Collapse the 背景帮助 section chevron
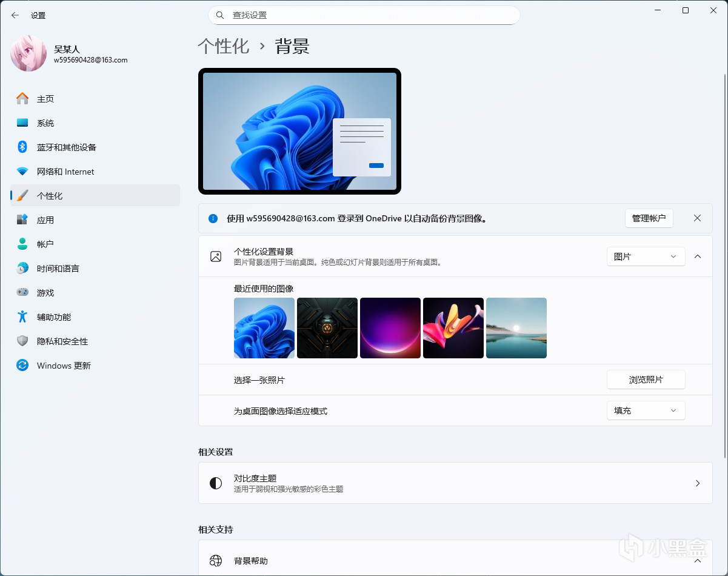This screenshot has height=576, width=728. pyautogui.click(x=698, y=561)
